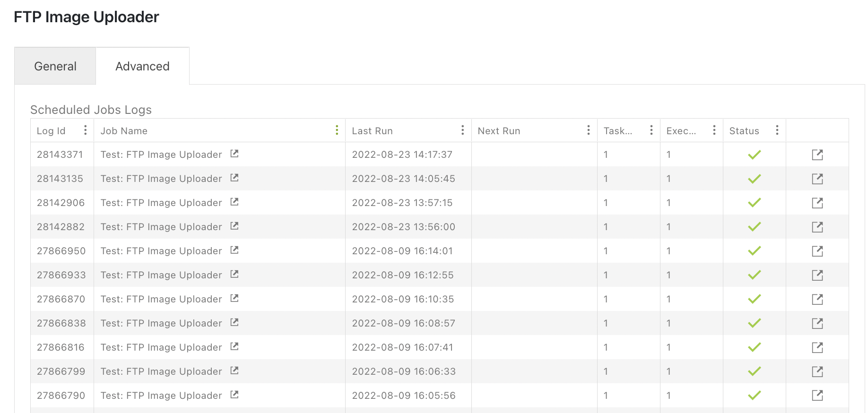Open job link icon for log 27866816
The width and height of the screenshot is (868, 413).
234,346
